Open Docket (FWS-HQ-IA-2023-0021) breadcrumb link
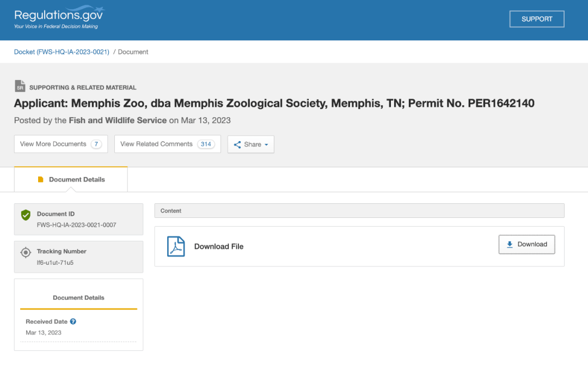Viewport: 588px width, 365px height. (x=62, y=52)
